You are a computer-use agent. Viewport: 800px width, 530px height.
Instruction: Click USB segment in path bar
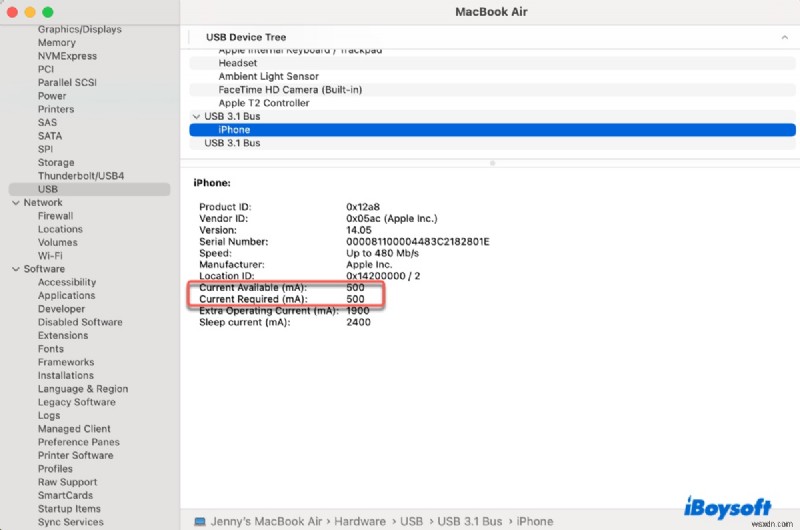click(411, 521)
